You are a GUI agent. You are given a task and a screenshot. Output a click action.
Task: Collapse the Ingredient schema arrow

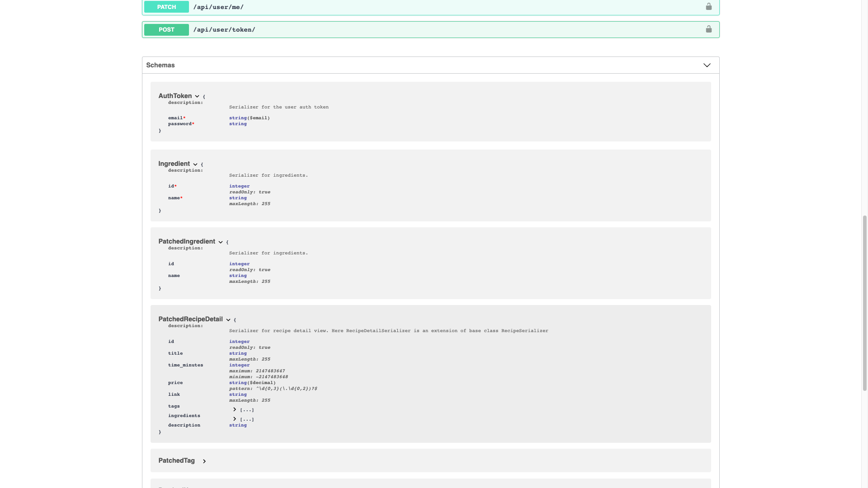click(x=195, y=164)
